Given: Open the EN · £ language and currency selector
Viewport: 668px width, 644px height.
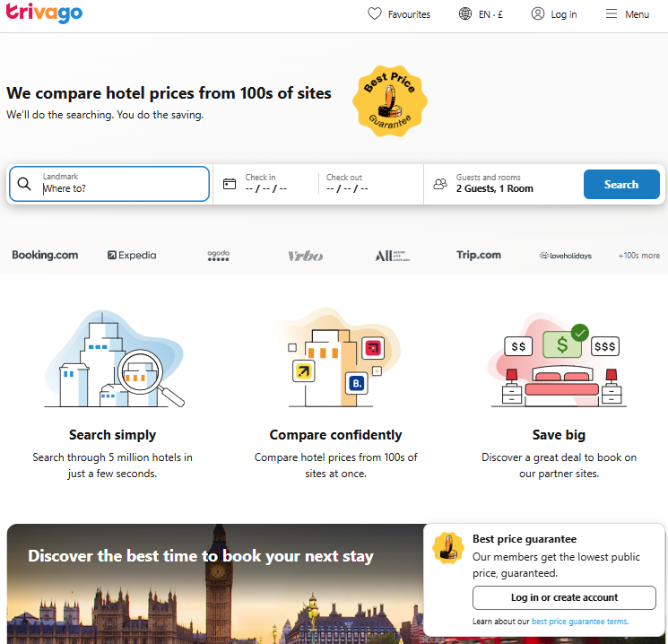Looking at the screenshot, I should point(481,14).
